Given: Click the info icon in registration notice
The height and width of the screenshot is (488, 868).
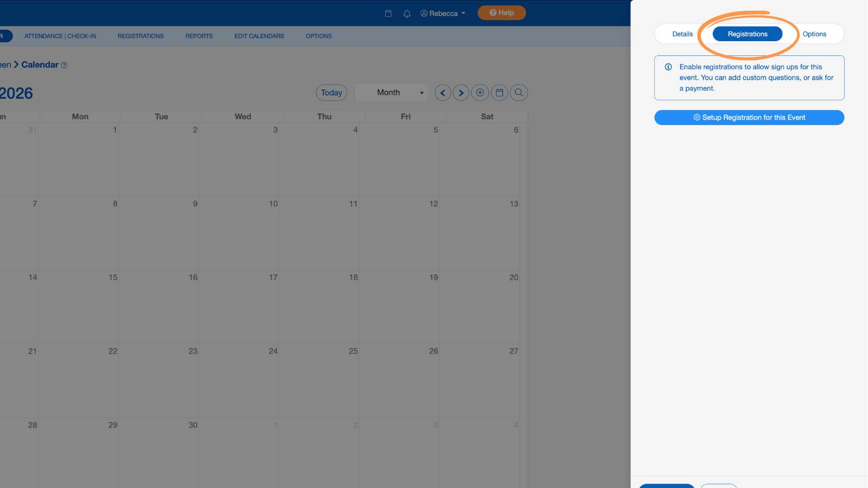Looking at the screenshot, I should click(668, 67).
